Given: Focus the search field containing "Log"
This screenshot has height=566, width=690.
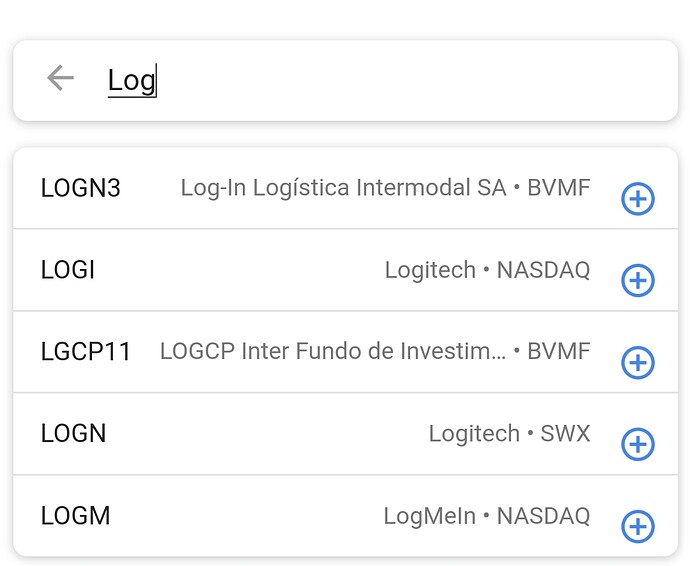Looking at the screenshot, I should click(380, 80).
